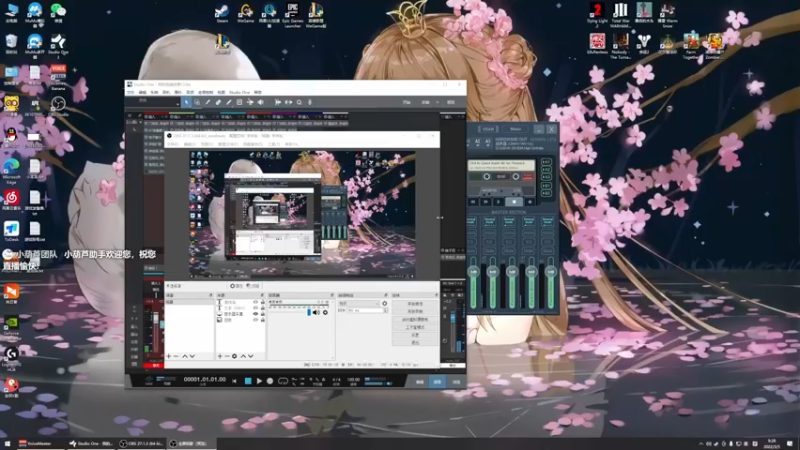Click the VBAN button in VoiceMeeter

[488, 129]
